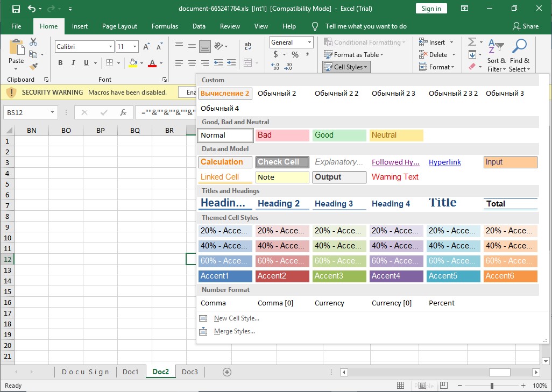552x392 pixels.
Task: Click the Insert Function fx icon
Action: (123, 112)
